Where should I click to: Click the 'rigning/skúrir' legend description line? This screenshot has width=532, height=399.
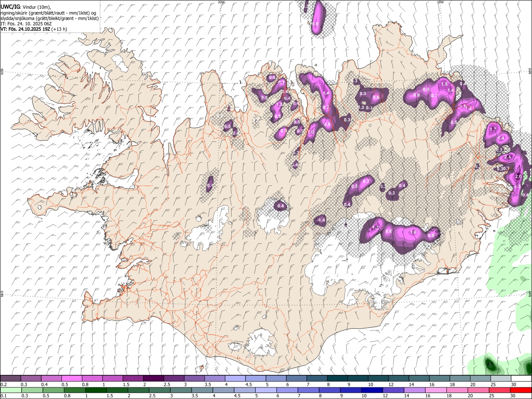point(49,13)
